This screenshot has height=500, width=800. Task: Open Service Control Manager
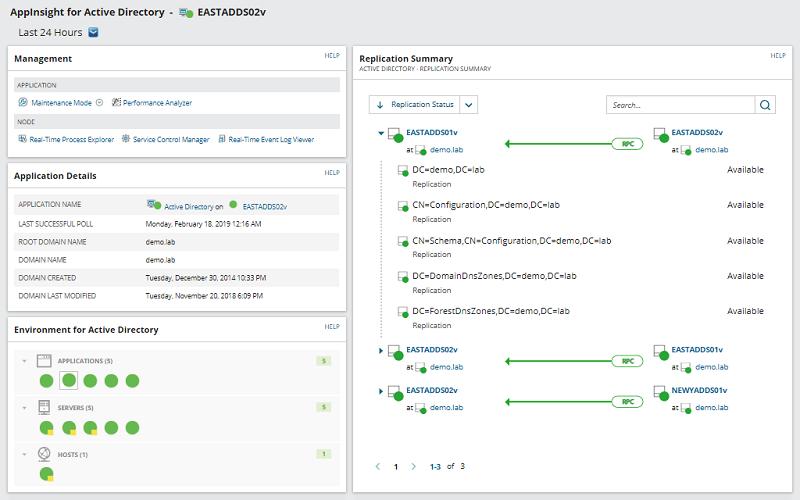[171, 139]
